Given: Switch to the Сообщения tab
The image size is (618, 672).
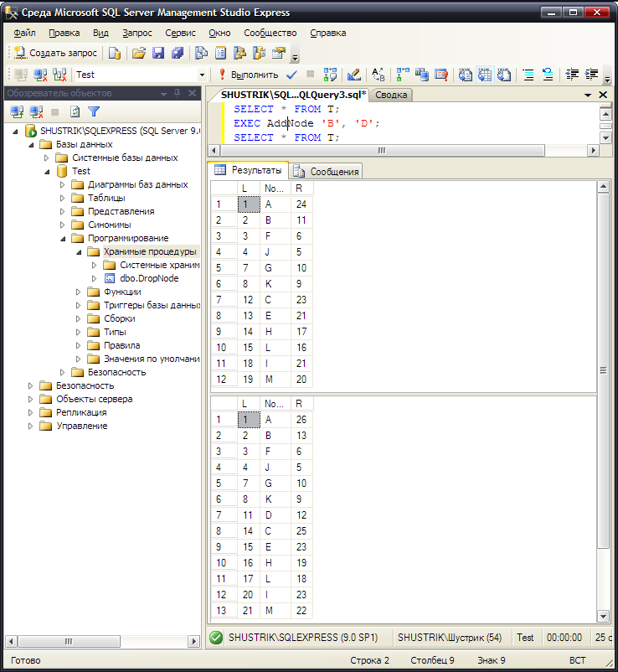Looking at the screenshot, I should 327,172.
